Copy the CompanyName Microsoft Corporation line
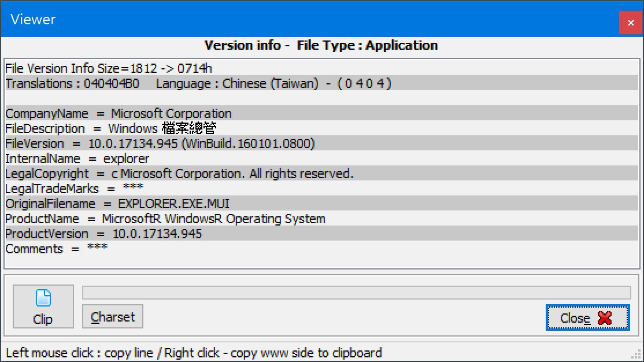This screenshot has height=362, width=644. click(322, 113)
